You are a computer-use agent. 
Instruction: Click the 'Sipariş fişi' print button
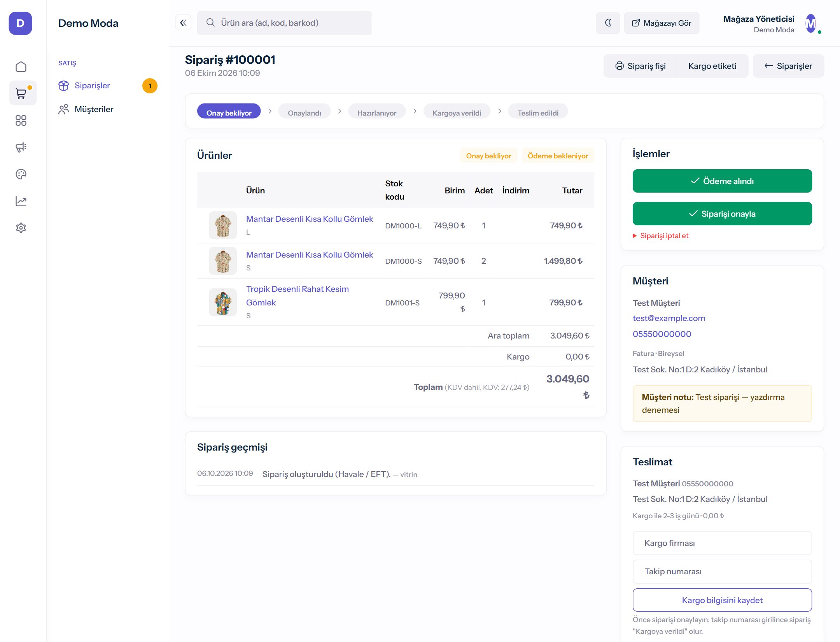640,66
